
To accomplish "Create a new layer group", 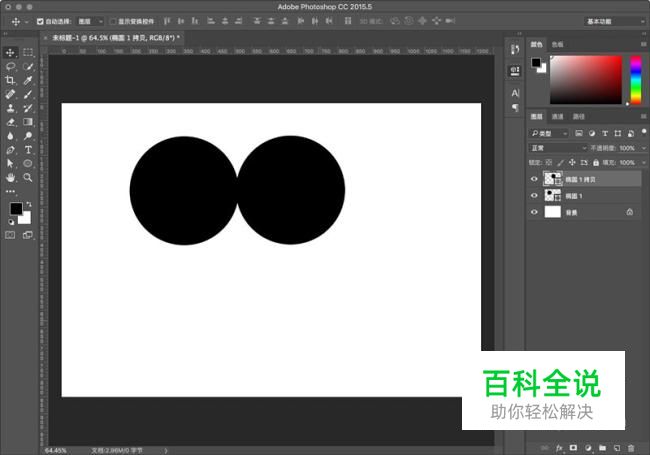I will pos(602,448).
